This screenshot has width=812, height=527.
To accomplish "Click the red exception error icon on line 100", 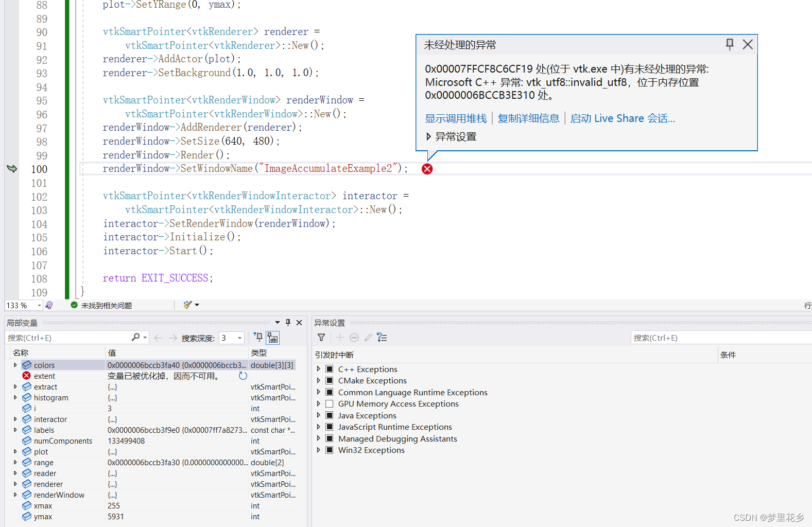I will (x=427, y=169).
